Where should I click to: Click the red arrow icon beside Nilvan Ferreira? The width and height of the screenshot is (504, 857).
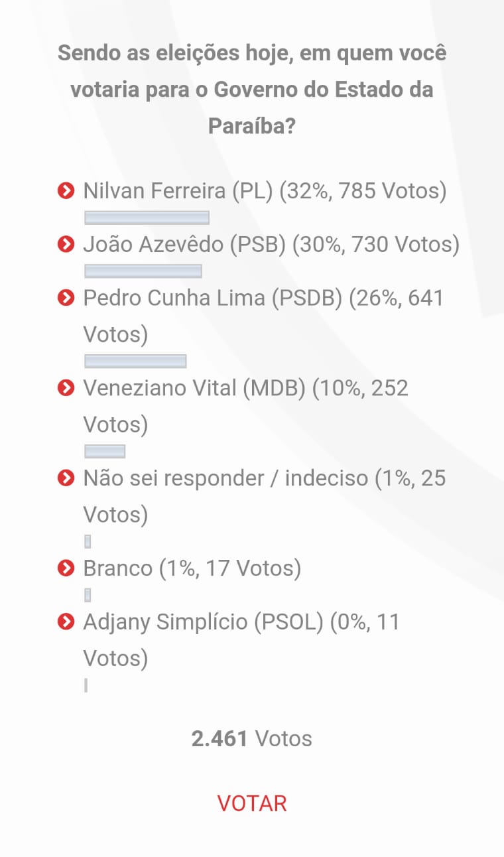click(x=66, y=192)
